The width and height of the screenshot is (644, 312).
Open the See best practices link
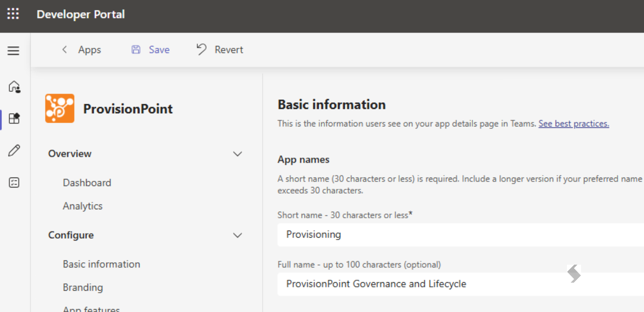pos(574,124)
